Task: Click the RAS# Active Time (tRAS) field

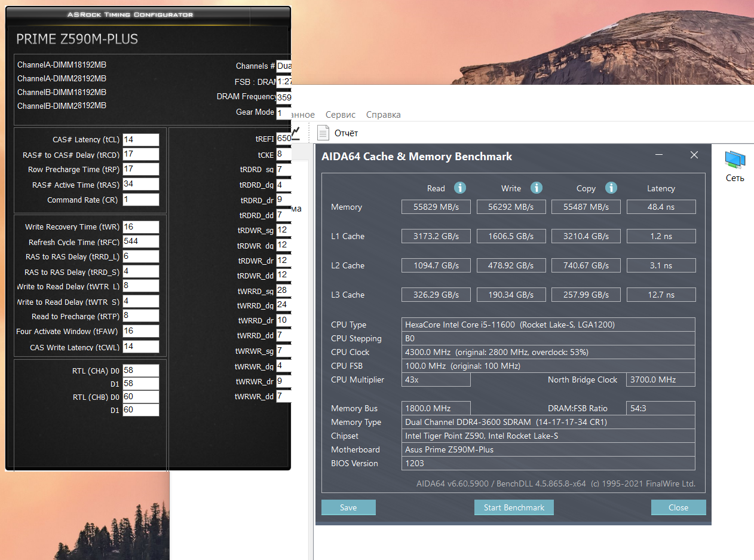Action: [141, 184]
